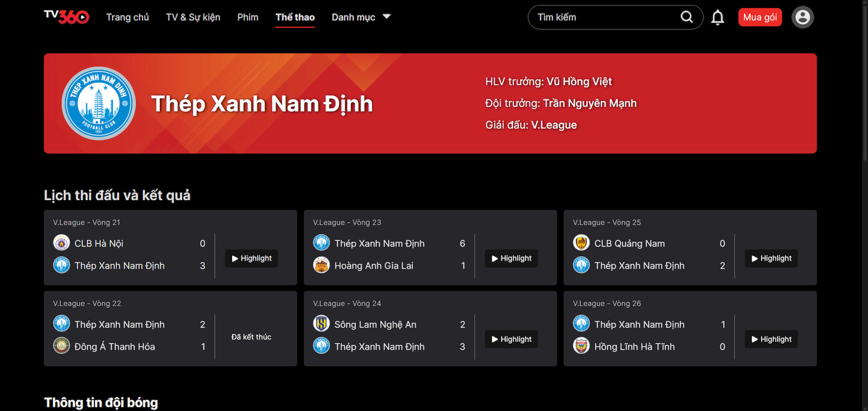Viewport: 868px width, 411px height.
Task: Click 'V.League - Vòng 26' label
Action: tap(607, 303)
